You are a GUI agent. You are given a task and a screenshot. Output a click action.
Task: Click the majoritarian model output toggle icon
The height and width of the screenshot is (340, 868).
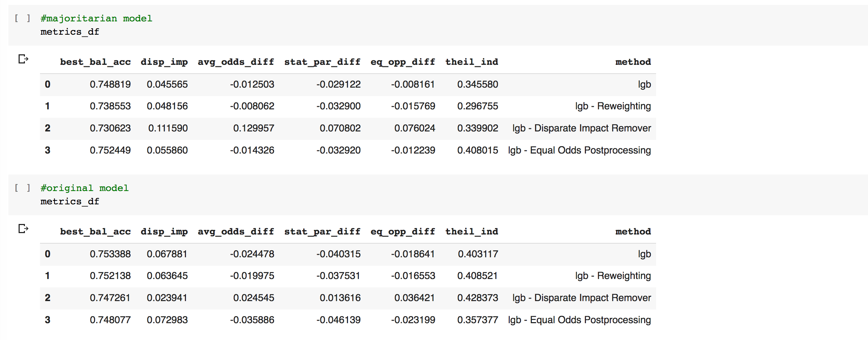click(x=23, y=59)
